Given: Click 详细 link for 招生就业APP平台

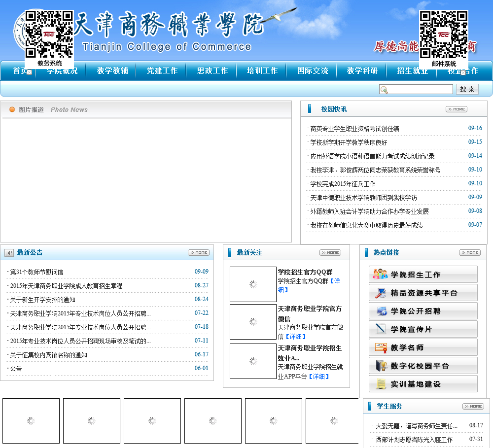Looking at the screenshot, I should 318,377.
